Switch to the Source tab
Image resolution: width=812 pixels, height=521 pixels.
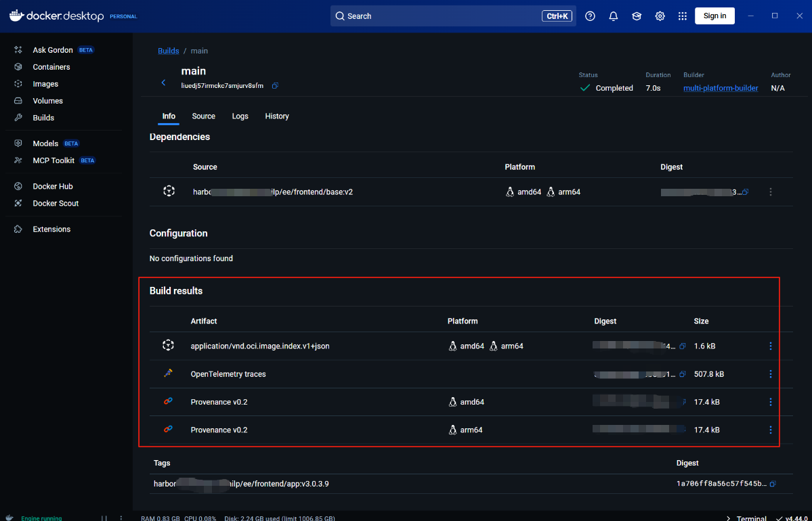[204, 116]
